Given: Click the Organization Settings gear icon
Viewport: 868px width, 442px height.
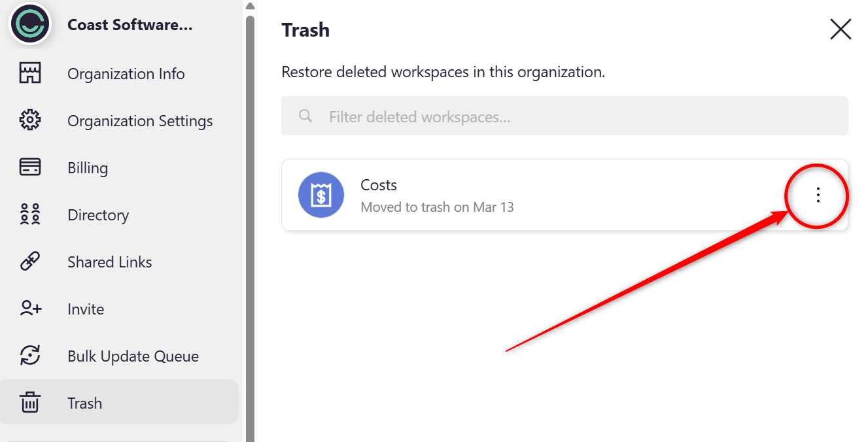Looking at the screenshot, I should pyautogui.click(x=30, y=121).
